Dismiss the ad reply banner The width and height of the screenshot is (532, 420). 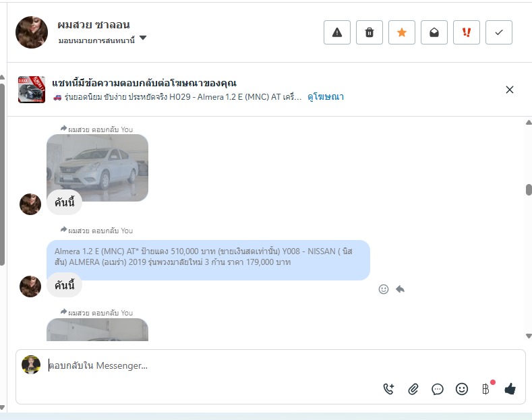coord(509,90)
